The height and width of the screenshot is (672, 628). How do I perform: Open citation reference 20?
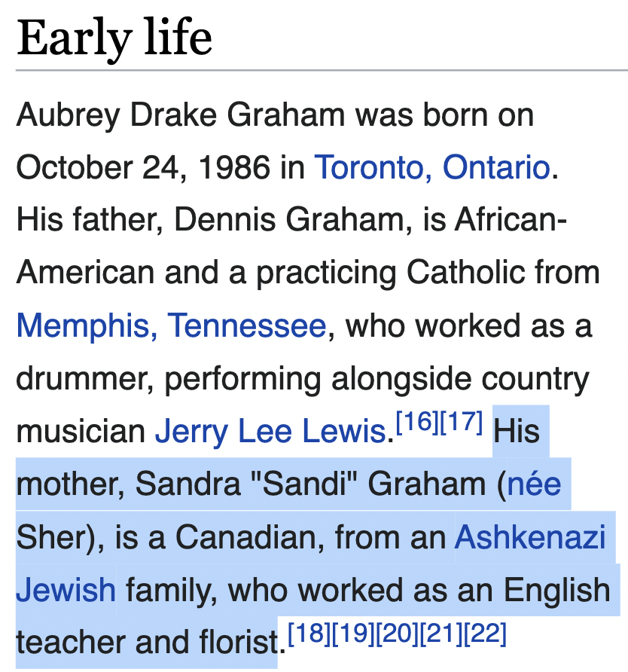coord(397,633)
